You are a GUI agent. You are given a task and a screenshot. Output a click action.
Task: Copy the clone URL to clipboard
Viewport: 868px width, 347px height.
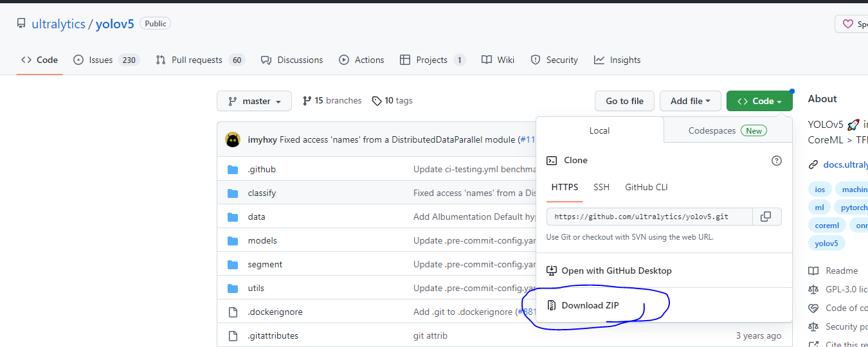click(x=766, y=217)
